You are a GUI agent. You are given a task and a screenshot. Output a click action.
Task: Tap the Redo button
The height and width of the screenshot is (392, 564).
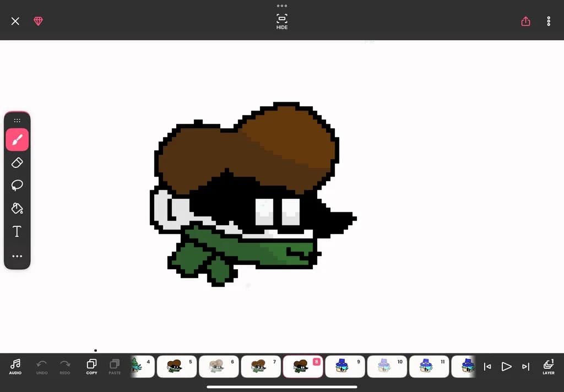[x=65, y=367]
